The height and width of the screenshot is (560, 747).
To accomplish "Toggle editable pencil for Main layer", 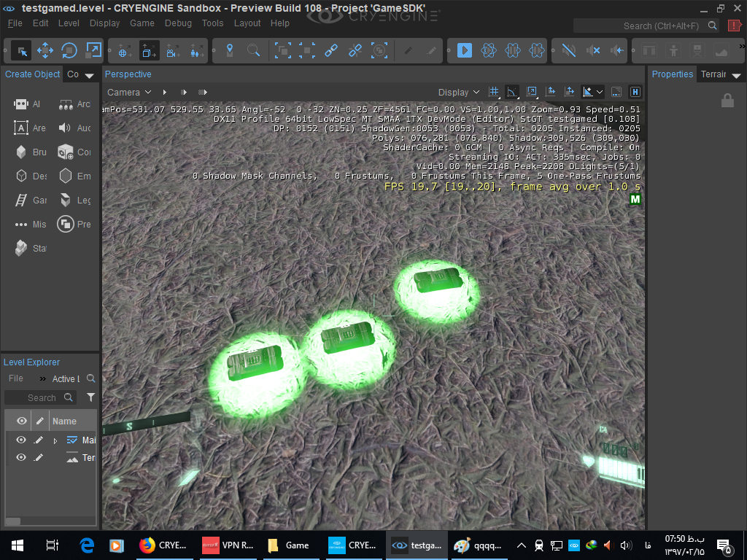I will 39,440.
